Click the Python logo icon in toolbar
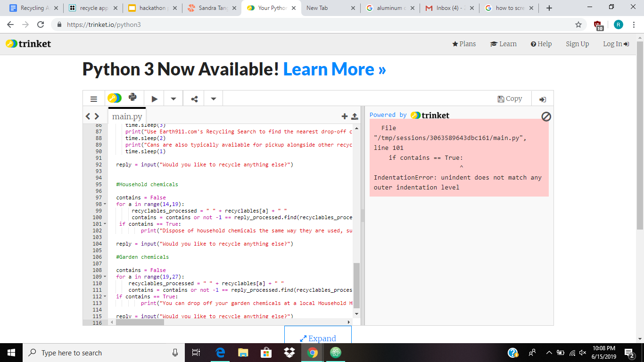 tap(132, 98)
